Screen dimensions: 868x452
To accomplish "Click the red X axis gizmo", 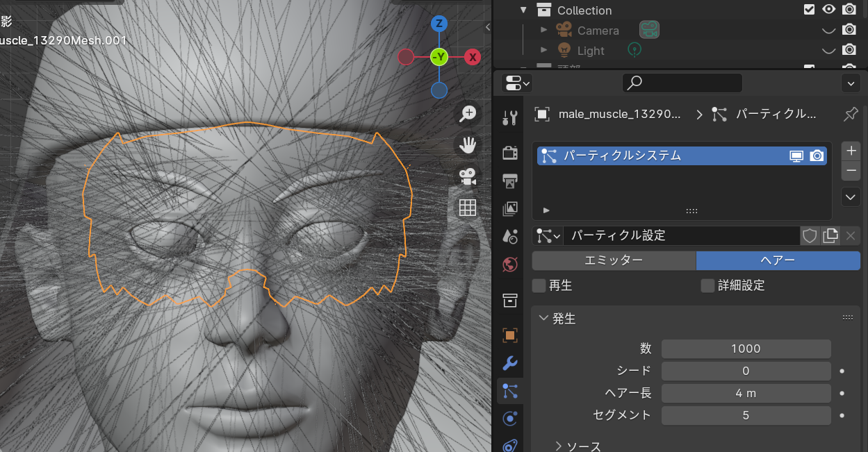I will [x=473, y=57].
